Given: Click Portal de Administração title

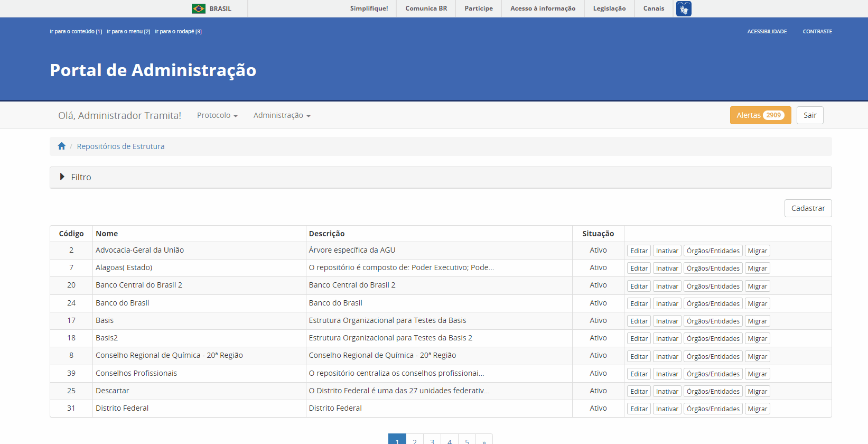Looking at the screenshot, I should pos(153,70).
